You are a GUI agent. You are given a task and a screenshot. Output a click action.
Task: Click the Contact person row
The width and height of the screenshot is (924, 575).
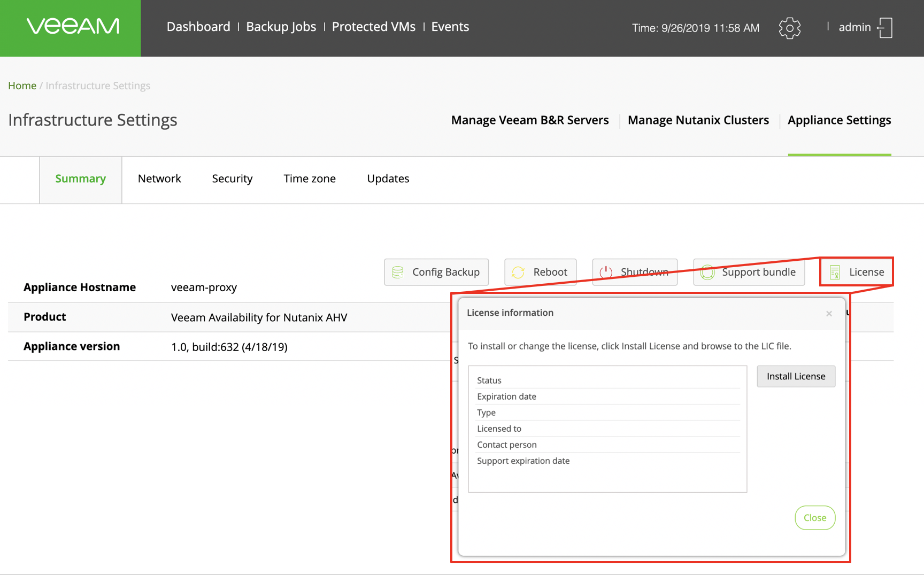[607, 445]
